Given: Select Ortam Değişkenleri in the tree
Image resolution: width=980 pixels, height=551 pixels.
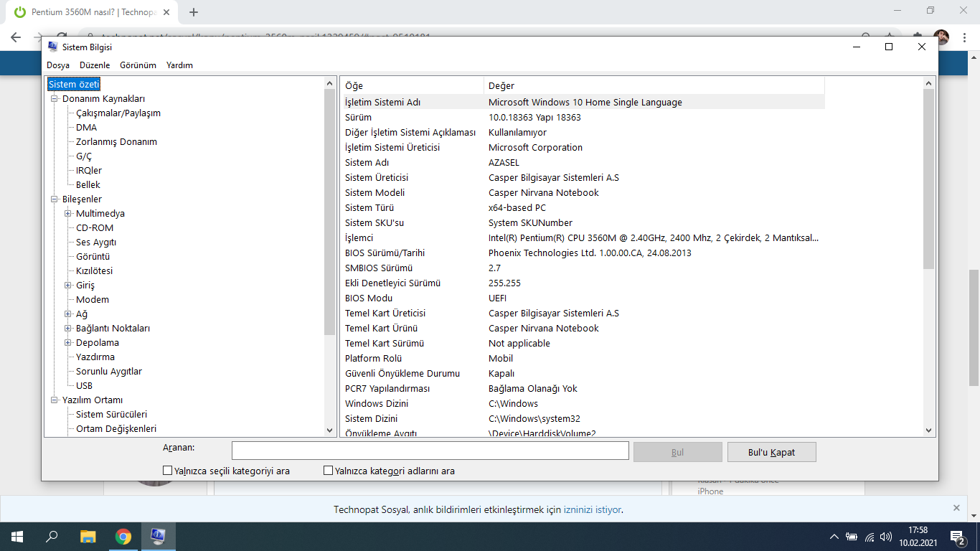Looking at the screenshot, I should [x=116, y=428].
